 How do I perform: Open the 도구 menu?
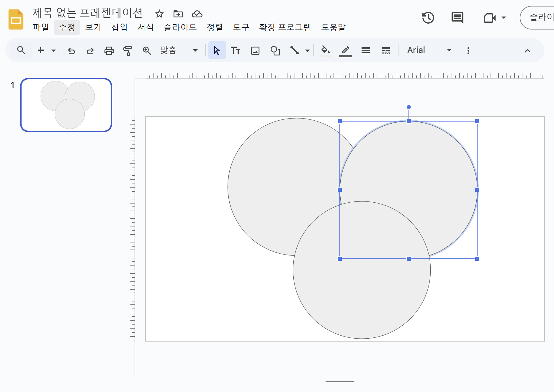(241, 27)
